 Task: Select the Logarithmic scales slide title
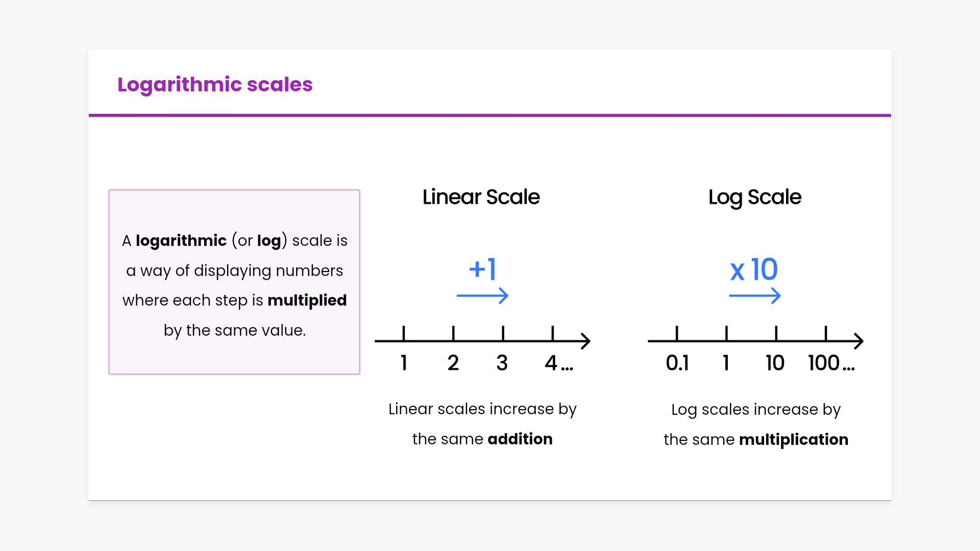pyautogui.click(x=215, y=85)
